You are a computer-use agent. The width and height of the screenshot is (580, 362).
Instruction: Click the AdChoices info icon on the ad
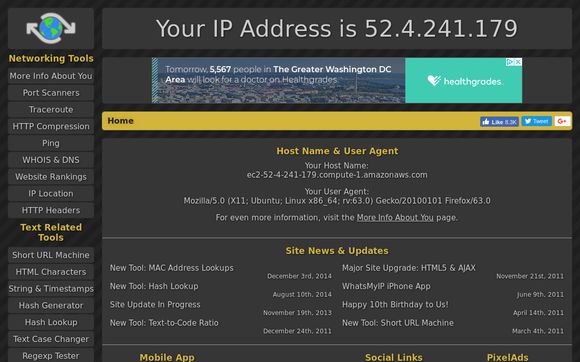click(x=510, y=62)
